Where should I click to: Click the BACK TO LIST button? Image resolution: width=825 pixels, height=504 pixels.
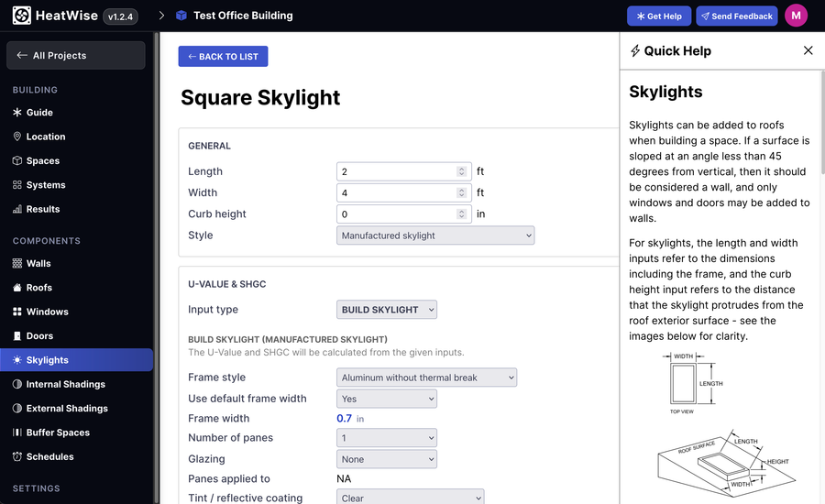click(x=223, y=56)
